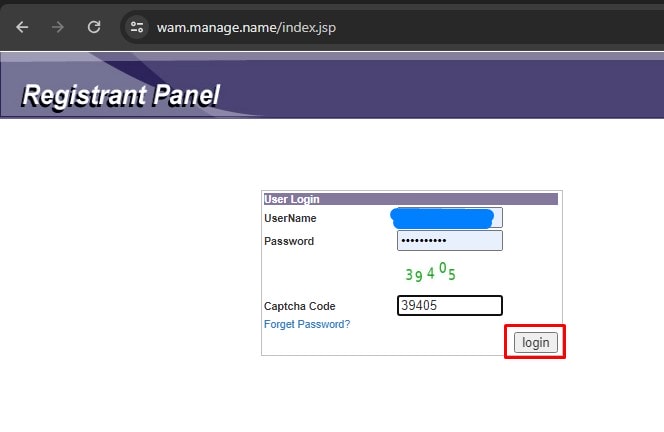The height and width of the screenshot is (432, 664).
Task: Go back using the browser back arrow
Action: [x=22, y=28]
